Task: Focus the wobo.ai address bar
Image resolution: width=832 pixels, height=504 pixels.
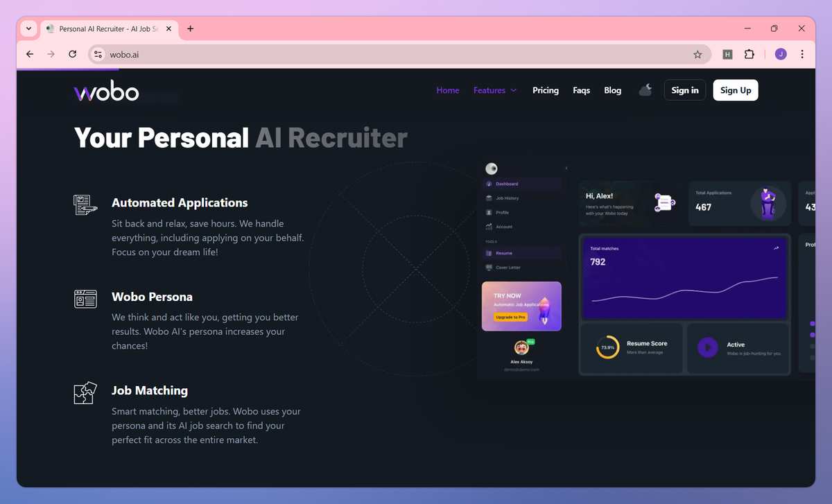Action: click(399, 54)
